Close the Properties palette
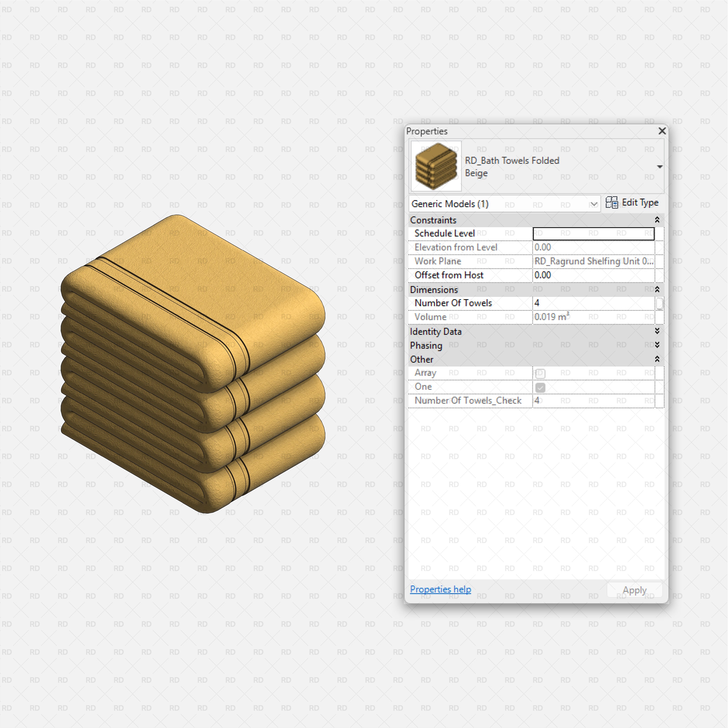 click(x=662, y=131)
